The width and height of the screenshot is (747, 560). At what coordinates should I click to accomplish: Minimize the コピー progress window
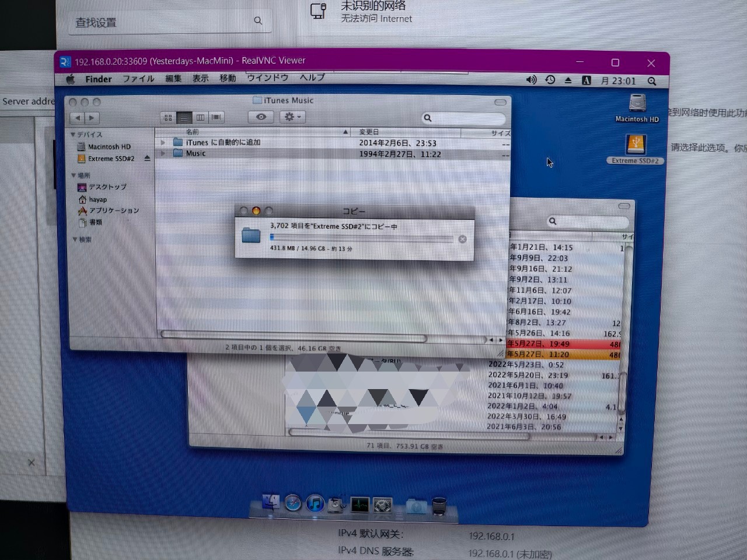[x=256, y=211]
